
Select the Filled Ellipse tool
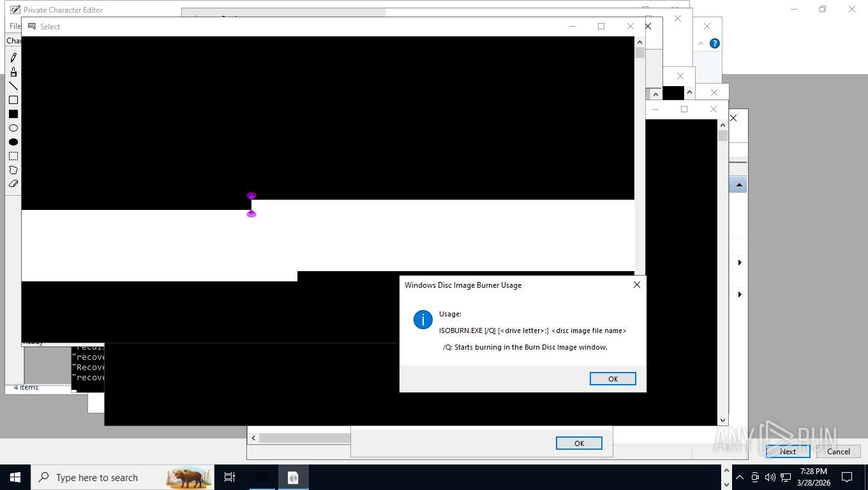coord(13,142)
